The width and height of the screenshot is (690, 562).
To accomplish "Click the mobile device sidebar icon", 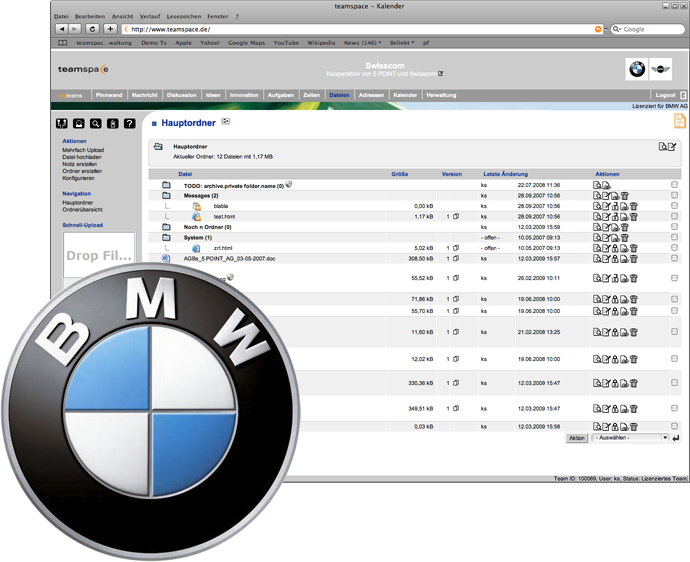I will [113, 124].
